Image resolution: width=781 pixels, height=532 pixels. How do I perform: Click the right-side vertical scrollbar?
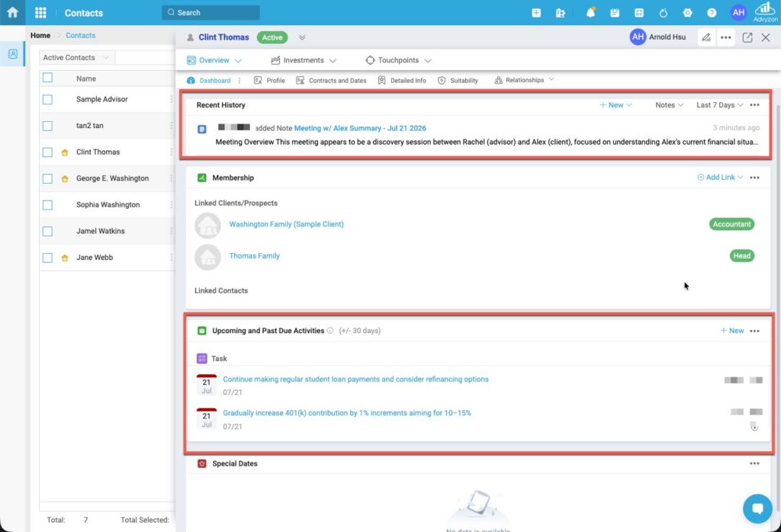[777, 309]
